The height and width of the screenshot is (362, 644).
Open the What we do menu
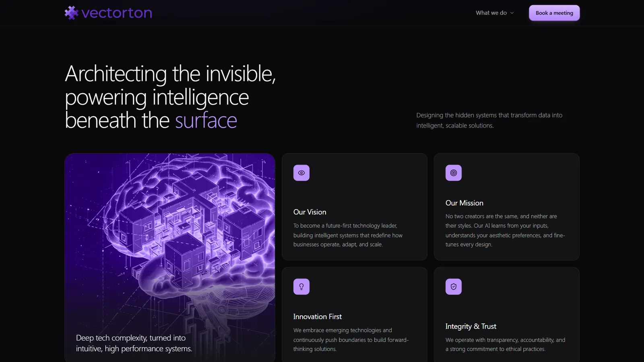[x=495, y=13]
